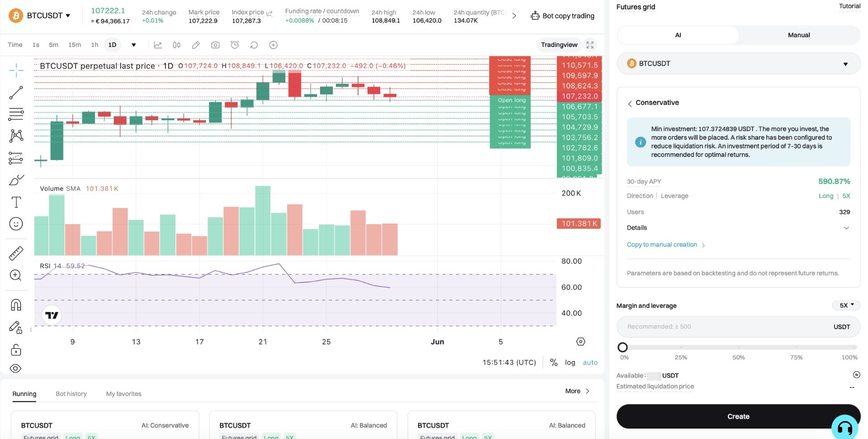Screen dimensions: 868x439
Task: Open the TradingView logo badge
Action: 52,315
